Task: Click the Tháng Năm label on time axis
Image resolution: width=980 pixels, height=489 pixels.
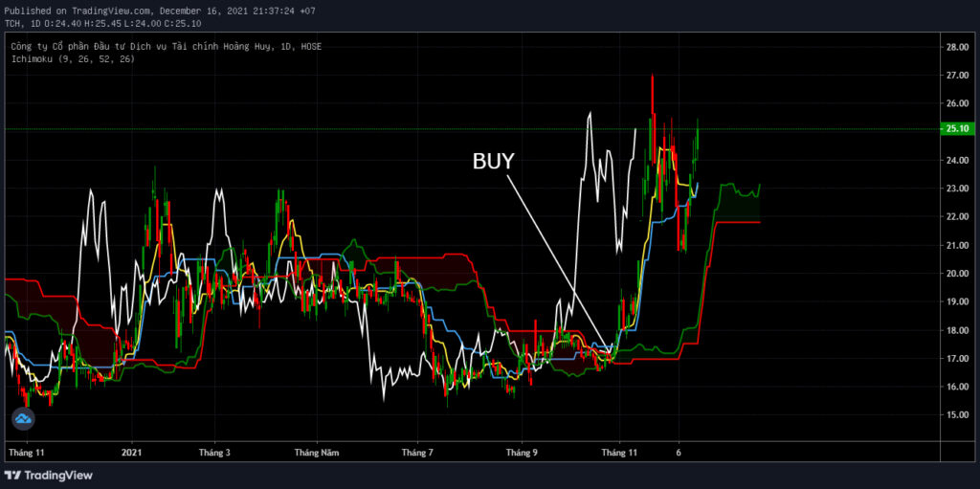Action: 317,452
